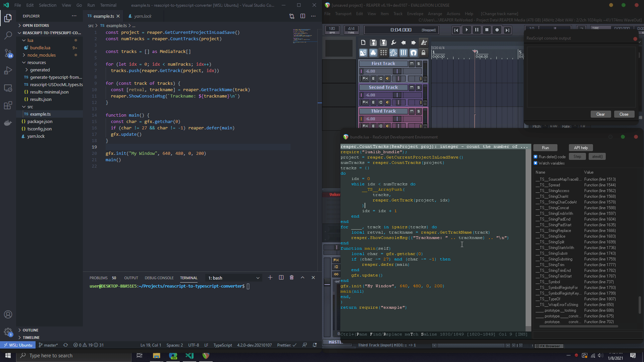Expand the node_modules folder
This screenshot has width=644, height=362.
point(42,55)
